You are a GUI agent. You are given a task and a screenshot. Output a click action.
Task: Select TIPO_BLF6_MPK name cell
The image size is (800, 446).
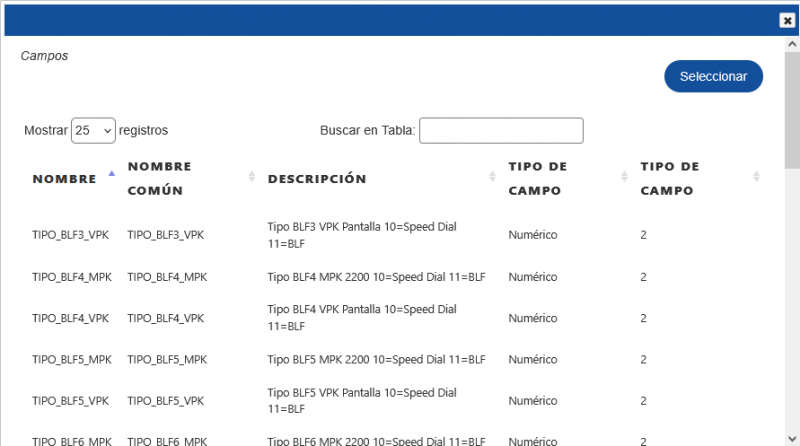[x=72, y=441]
